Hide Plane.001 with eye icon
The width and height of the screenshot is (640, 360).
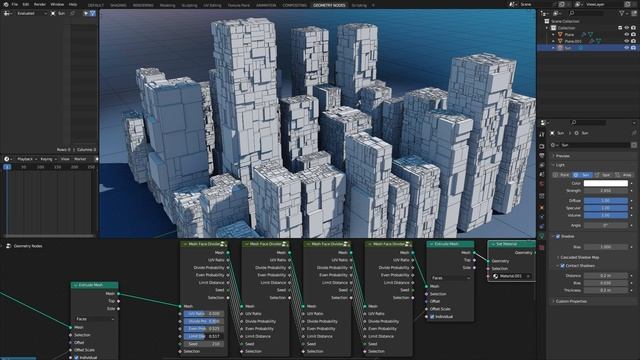626,41
